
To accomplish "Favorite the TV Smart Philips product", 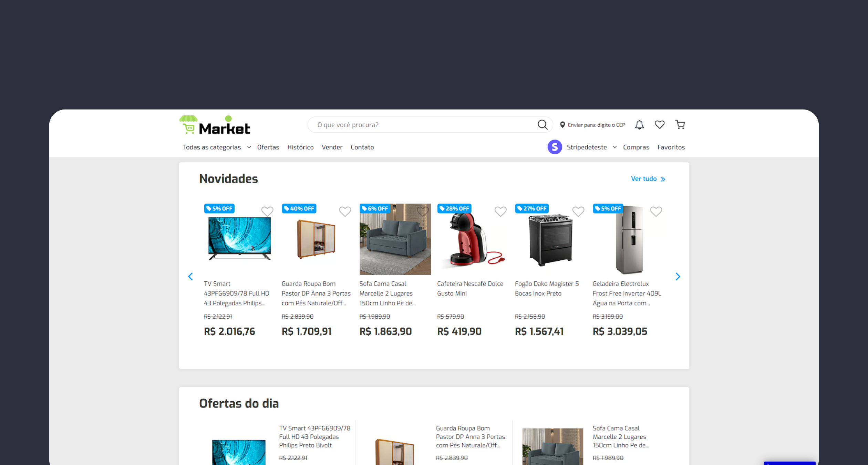I will 268,211.
